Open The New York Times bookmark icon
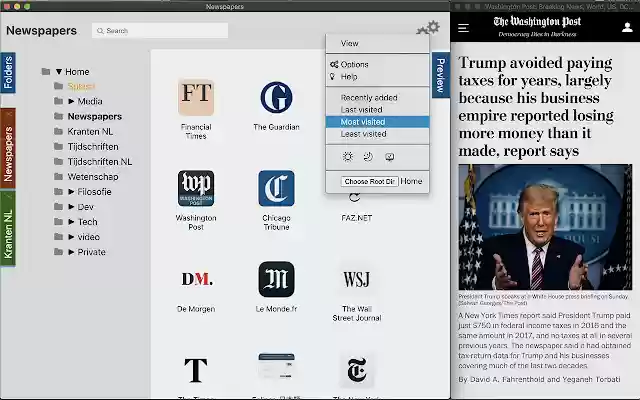Screen dimensions: 640x400 point(357,370)
